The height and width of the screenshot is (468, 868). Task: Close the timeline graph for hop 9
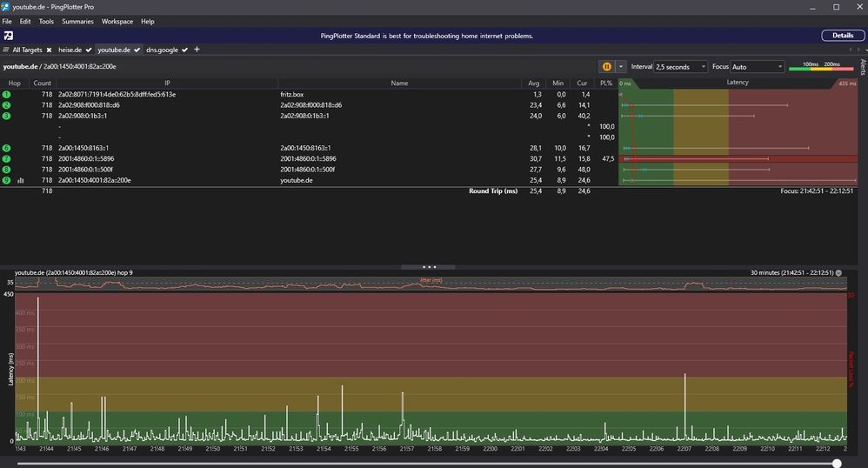pos(838,272)
